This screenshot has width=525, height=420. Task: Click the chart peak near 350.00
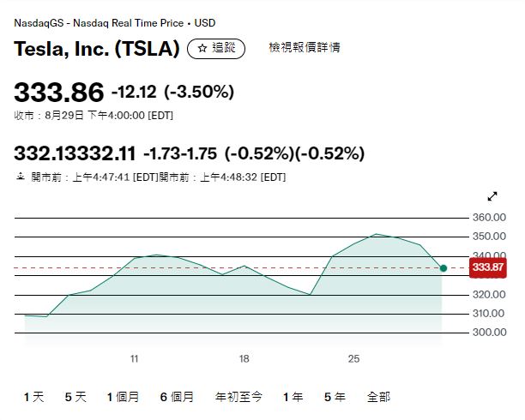[x=376, y=234]
